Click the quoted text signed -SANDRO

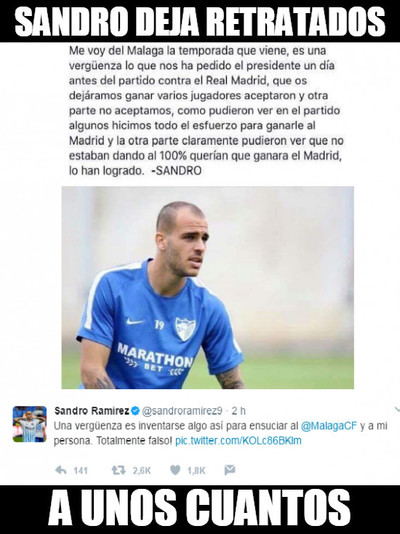(205, 110)
